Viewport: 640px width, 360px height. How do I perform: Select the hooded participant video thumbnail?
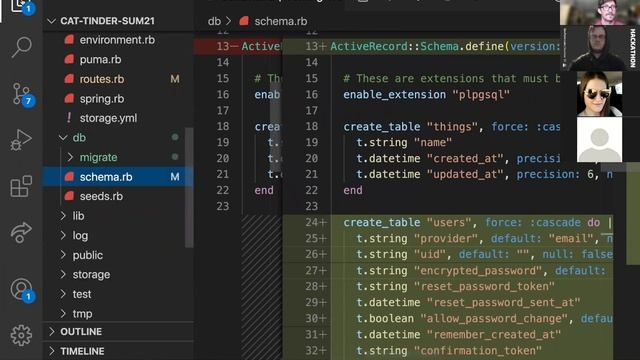pos(599,48)
